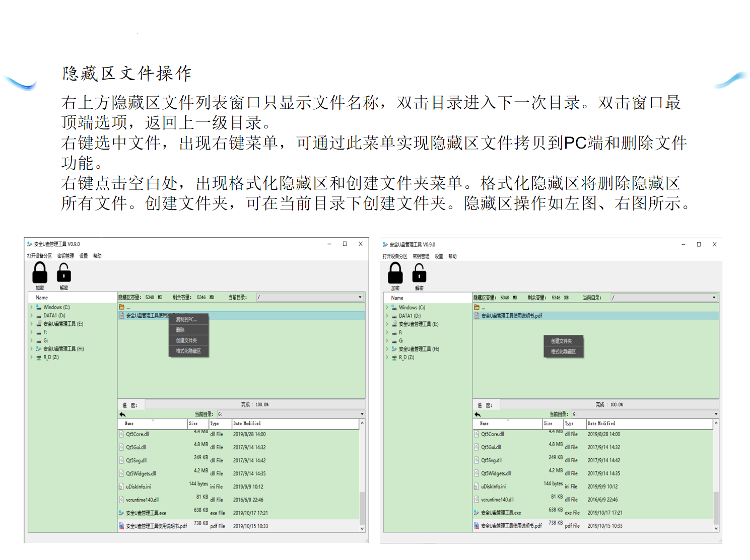Expand the Windows (C:) drive in left window

pos(32,307)
